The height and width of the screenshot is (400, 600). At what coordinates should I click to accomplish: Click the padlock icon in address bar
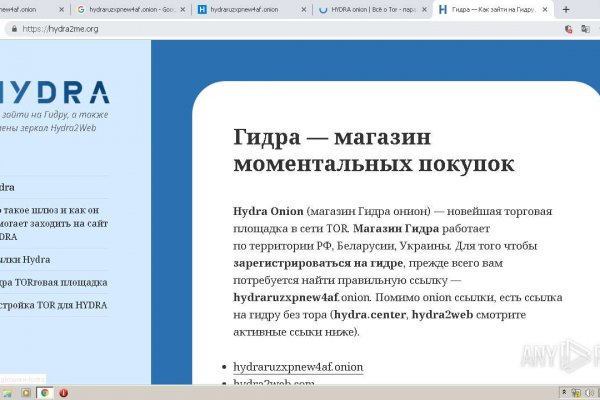pos(12,29)
